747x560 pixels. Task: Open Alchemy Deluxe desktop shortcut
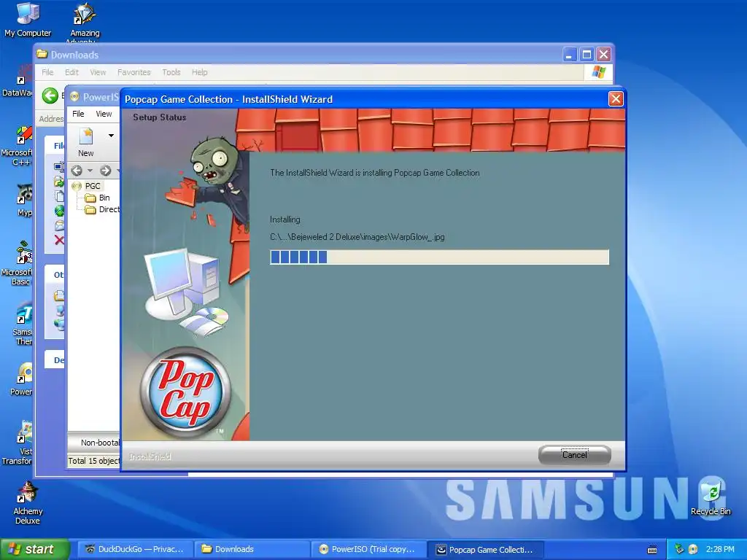pos(28,503)
